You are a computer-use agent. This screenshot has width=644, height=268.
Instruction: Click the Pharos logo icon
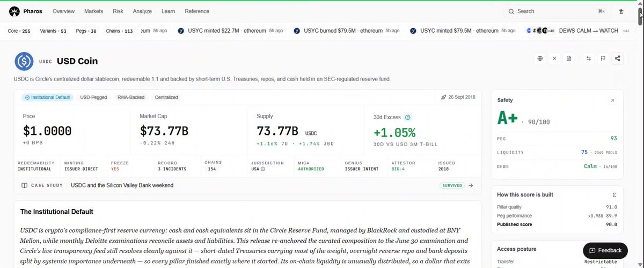(x=14, y=11)
